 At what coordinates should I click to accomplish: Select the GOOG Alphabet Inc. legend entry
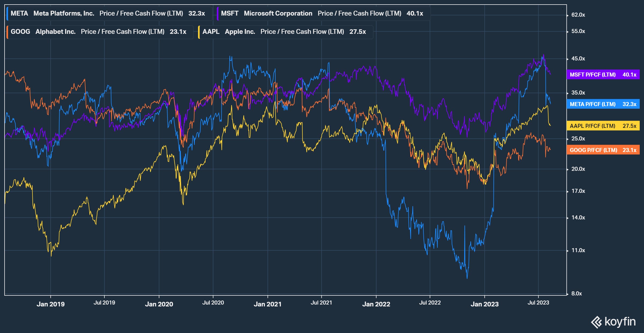tap(100, 32)
